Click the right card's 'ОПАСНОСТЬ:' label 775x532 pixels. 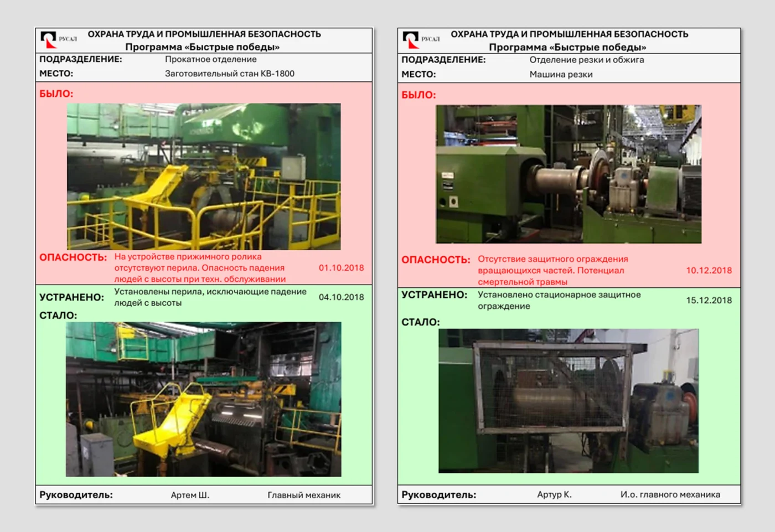point(436,260)
